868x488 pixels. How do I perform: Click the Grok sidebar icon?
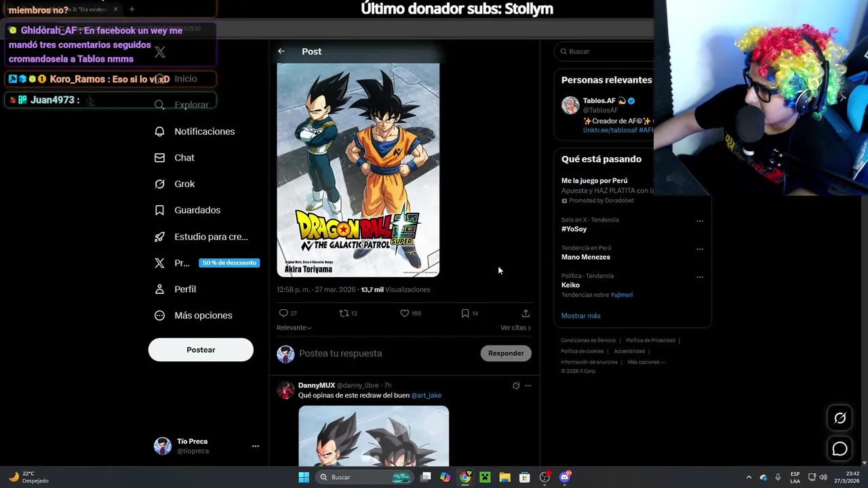(159, 184)
